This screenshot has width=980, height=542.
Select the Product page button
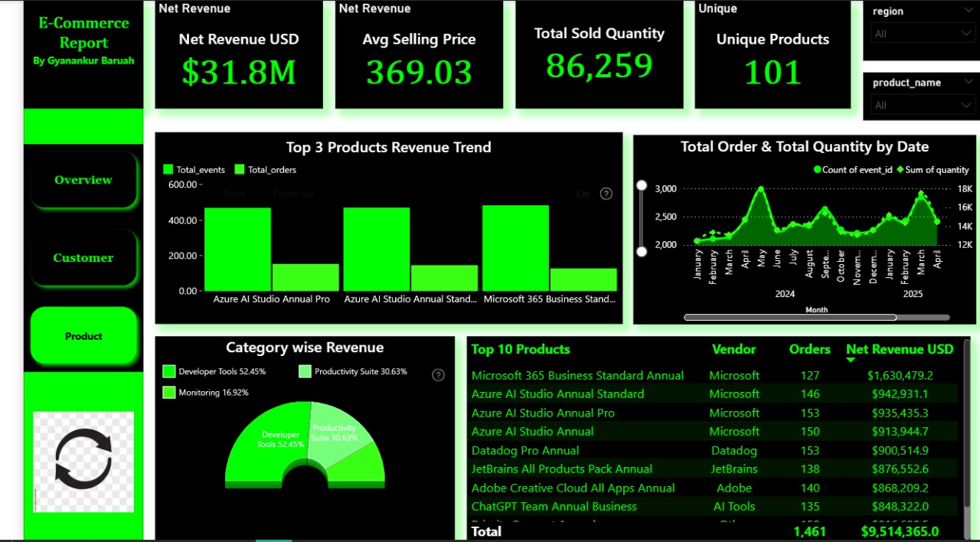83,336
